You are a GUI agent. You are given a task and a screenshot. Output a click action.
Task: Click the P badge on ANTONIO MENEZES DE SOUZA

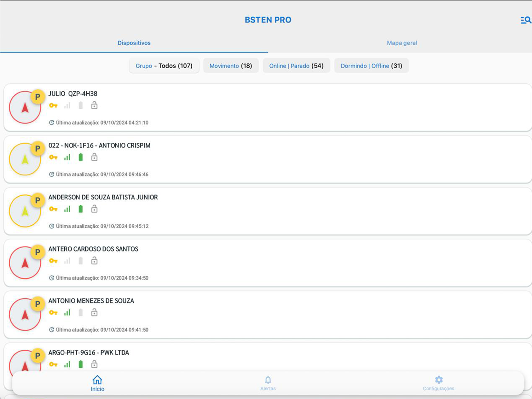pos(38,304)
